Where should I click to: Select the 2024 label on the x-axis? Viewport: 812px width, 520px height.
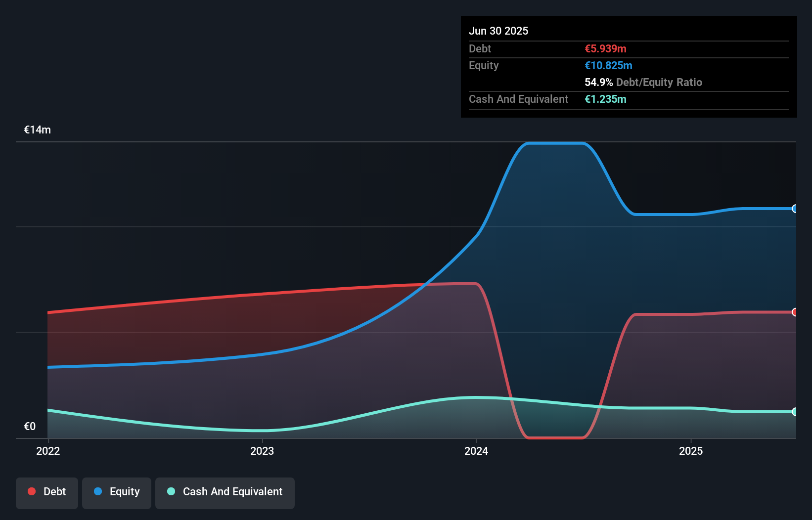(x=476, y=451)
